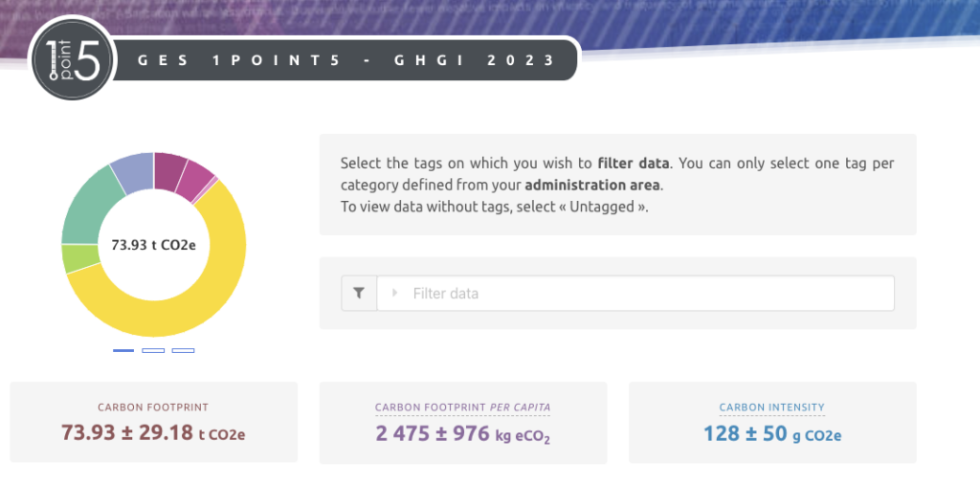
Task: Click the Carbon Footprint card heading
Action: point(153,408)
